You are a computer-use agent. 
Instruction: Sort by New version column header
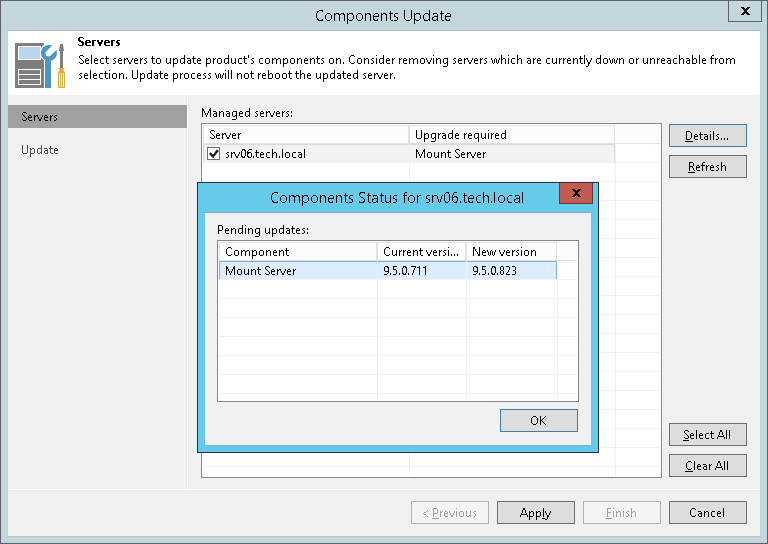point(510,252)
